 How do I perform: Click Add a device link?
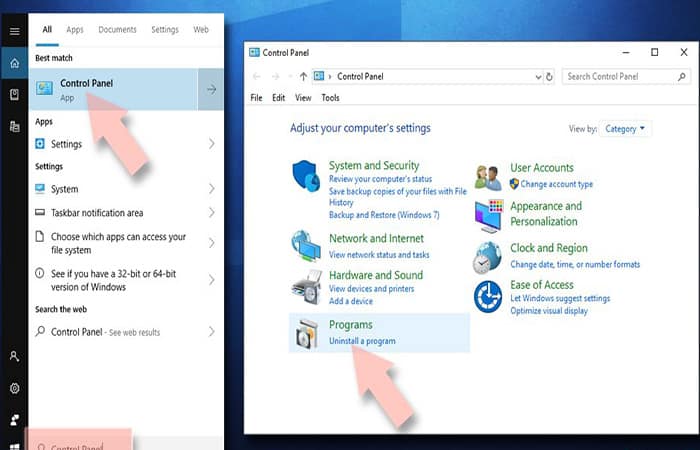[x=350, y=301]
